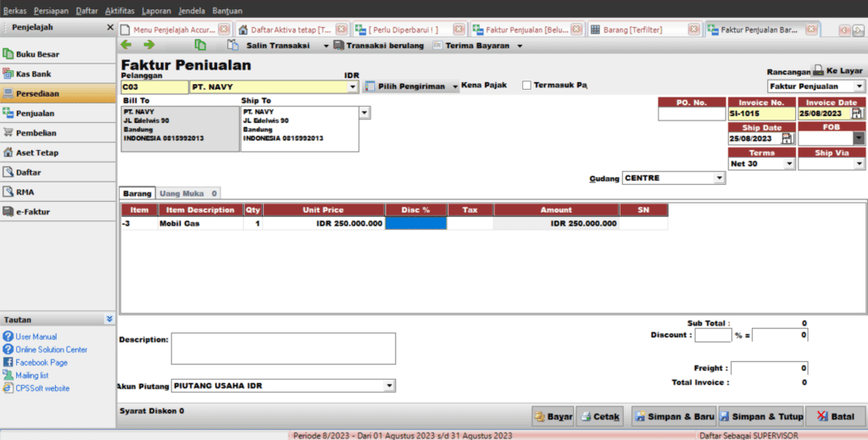Click the green forward arrow icon
The image size is (868, 440).
click(149, 45)
